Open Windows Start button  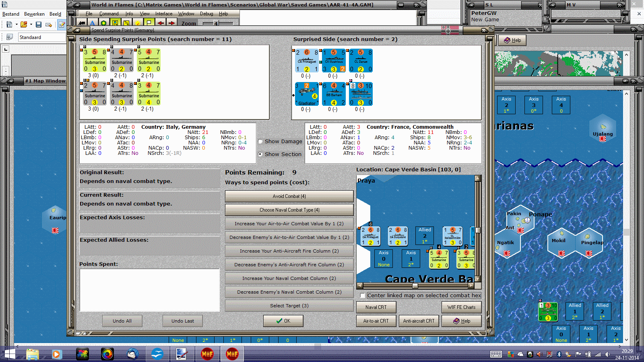(x=10, y=354)
